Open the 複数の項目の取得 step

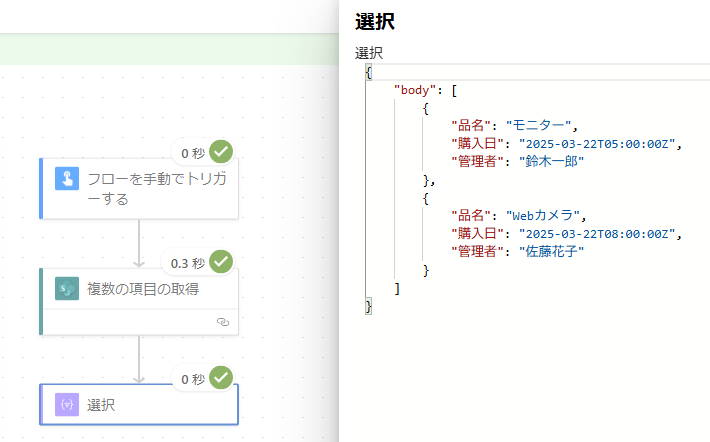tap(139, 302)
